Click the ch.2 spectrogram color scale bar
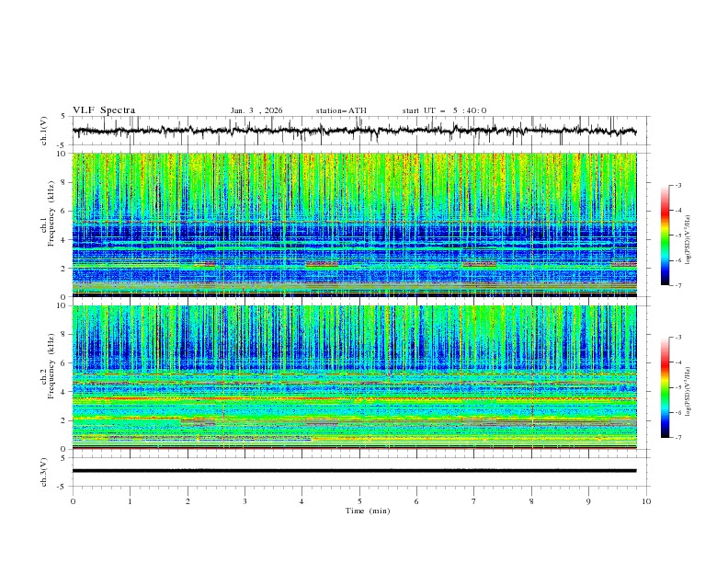 665,387
